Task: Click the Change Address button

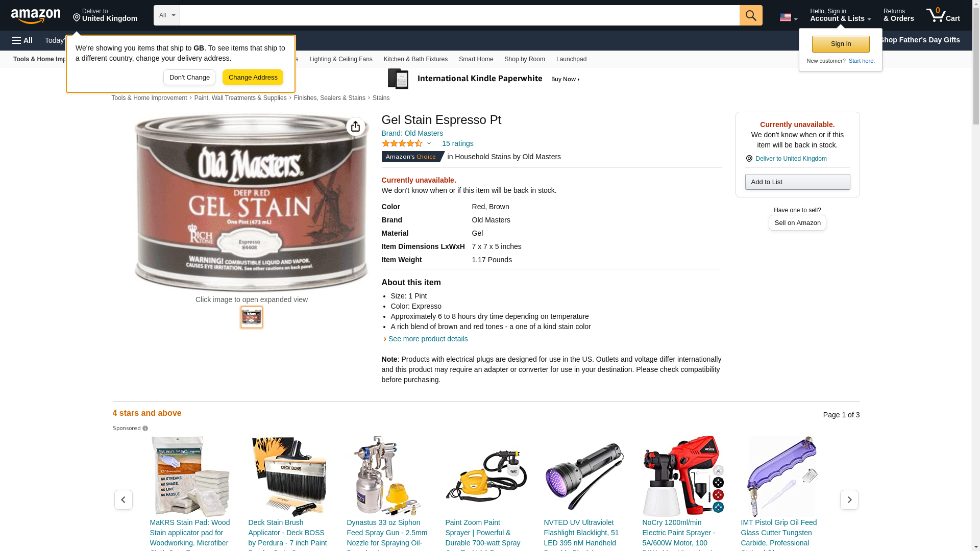Action: tap(253, 78)
